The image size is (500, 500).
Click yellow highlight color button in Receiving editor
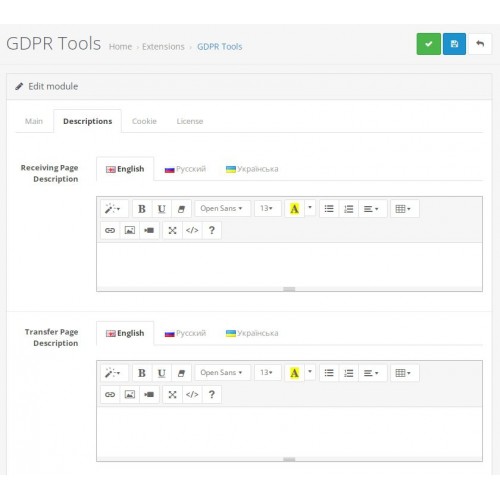(294, 209)
